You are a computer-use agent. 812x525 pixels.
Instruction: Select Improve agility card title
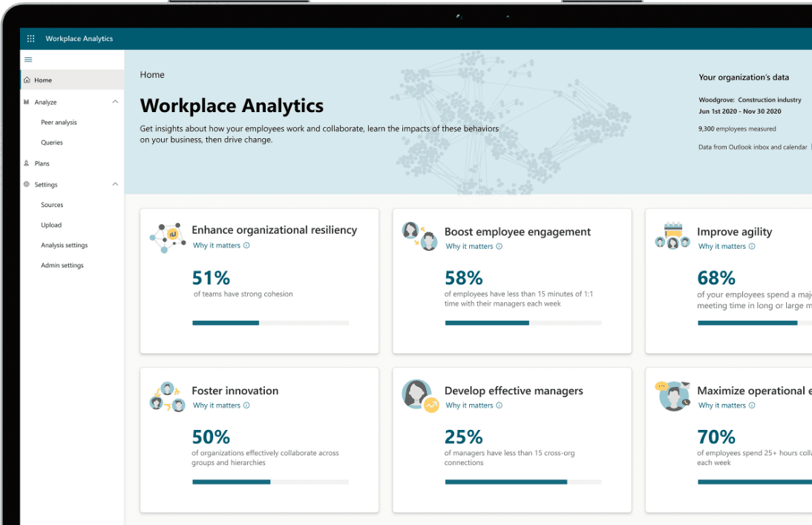(734, 232)
